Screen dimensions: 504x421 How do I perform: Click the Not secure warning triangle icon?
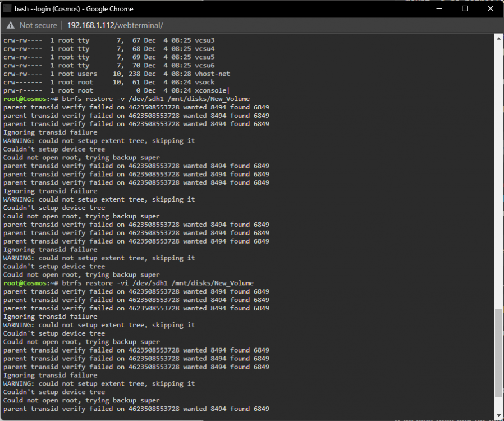pyautogui.click(x=11, y=25)
